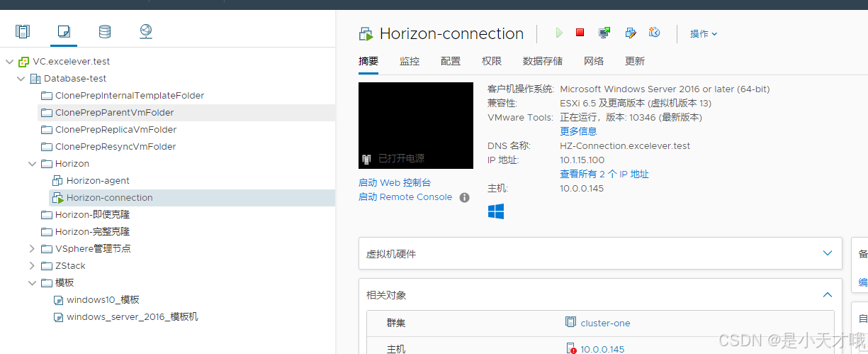Image resolution: width=868 pixels, height=354 pixels.
Task: Select Horizon-完整克隆 folder
Action: coord(92,232)
